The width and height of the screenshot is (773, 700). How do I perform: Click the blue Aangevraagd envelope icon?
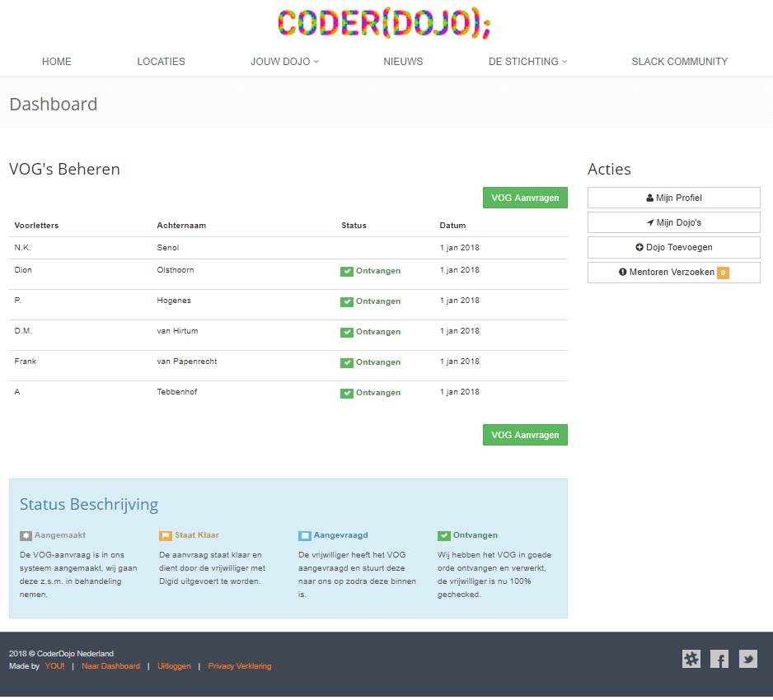click(x=305, y=536)
